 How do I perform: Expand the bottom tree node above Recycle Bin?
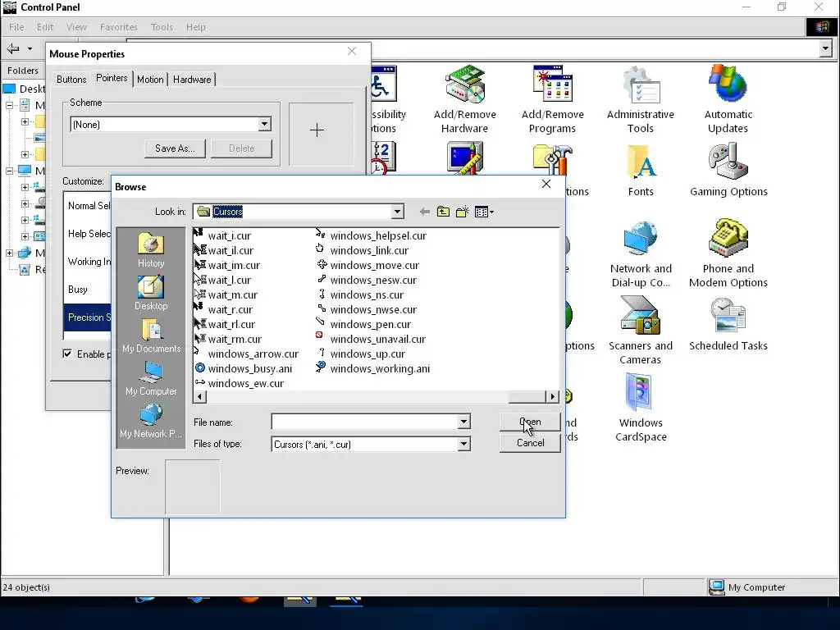click(10, 253)
